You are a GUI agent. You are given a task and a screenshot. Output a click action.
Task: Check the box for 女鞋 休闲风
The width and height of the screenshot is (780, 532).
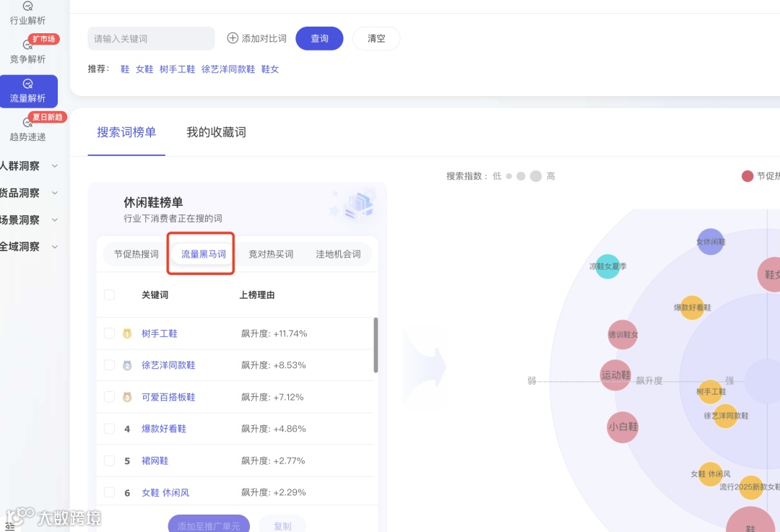tap(110, 492)
